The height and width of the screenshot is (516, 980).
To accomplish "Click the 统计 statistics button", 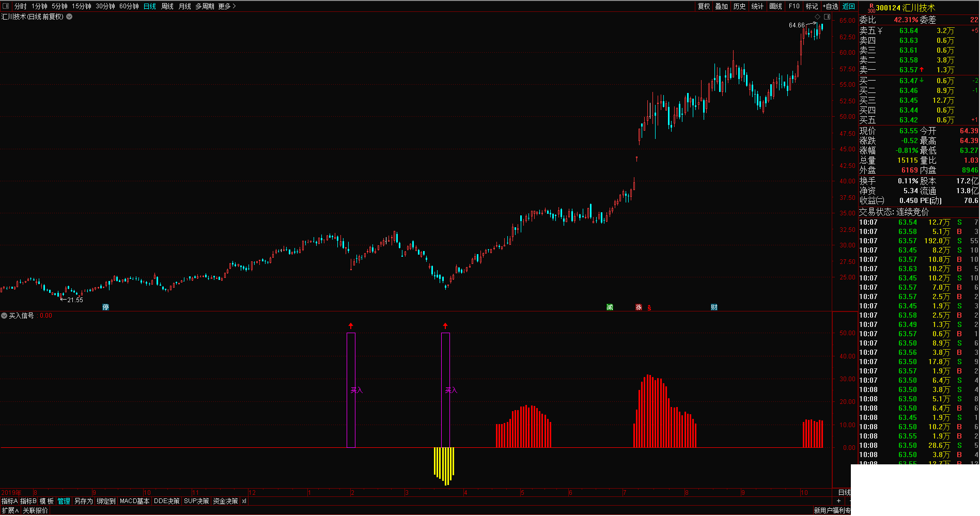I will 757,6.
